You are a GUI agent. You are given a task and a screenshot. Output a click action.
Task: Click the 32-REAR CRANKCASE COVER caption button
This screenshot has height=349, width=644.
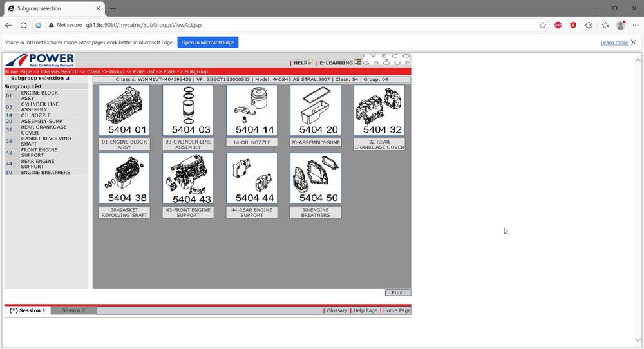[379, 144]
